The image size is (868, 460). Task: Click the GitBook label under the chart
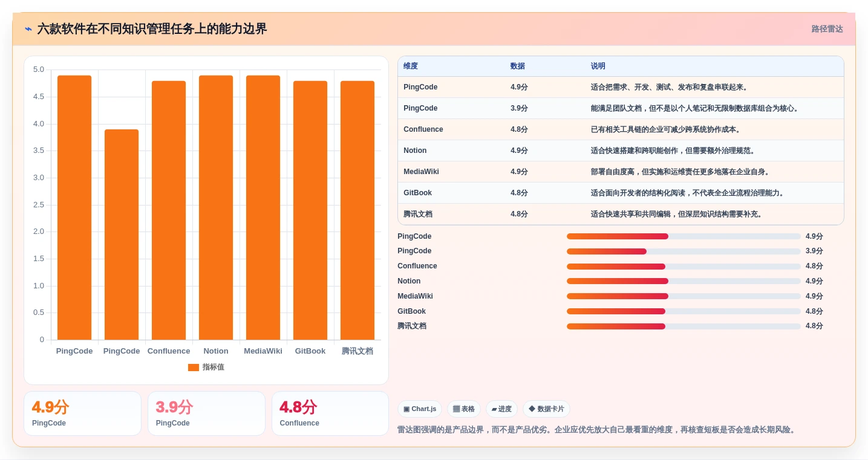pyautogui.click(x=310, y=351)
